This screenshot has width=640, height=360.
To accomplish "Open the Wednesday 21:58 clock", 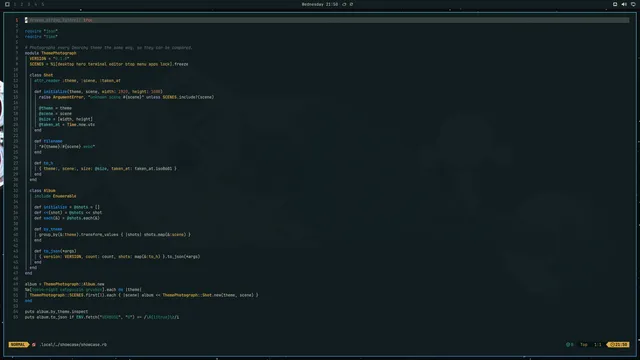I will 320,4.
